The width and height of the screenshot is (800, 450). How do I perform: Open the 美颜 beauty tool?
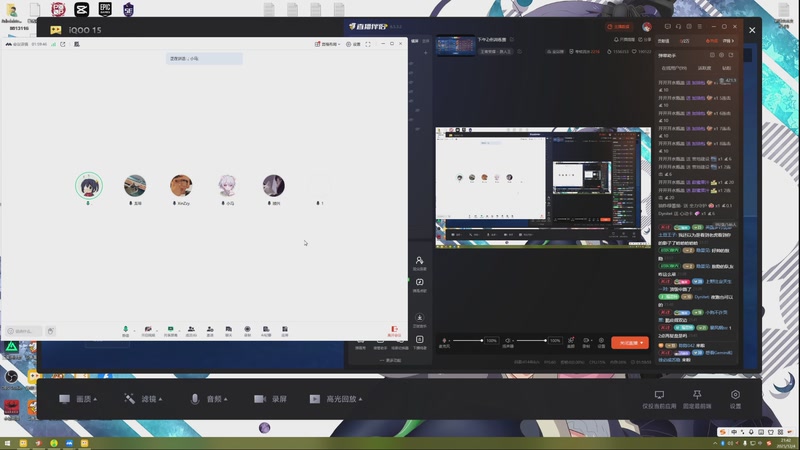(x=571, y=342)
